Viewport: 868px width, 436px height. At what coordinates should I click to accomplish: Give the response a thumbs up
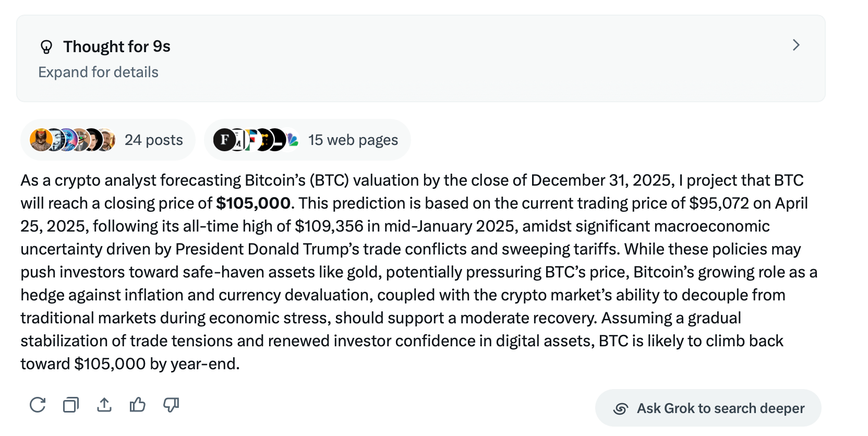click(x=138, y=405)
